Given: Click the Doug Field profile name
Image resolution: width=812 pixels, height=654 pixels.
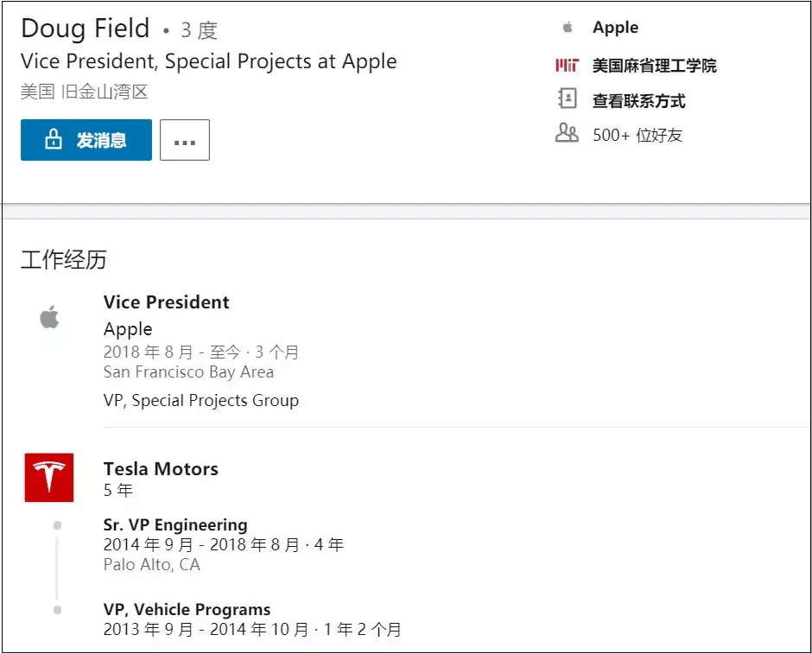Looking at the screenshot, I should (x=86, y=29).
